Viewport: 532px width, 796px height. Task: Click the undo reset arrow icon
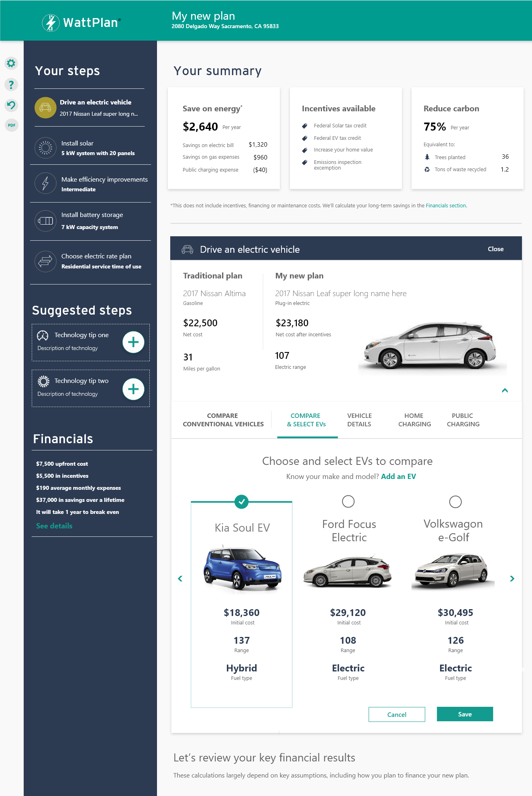(x=11, y=105)
